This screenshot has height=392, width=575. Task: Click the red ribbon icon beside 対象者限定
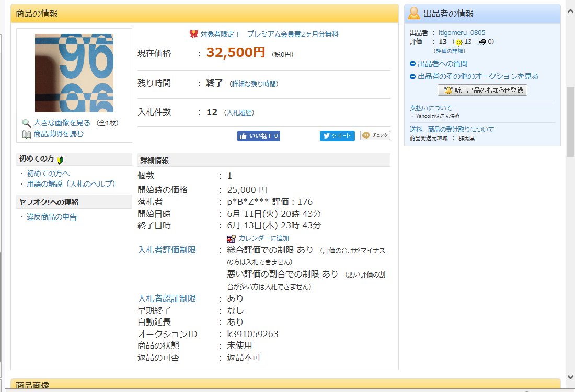point(193,34)
